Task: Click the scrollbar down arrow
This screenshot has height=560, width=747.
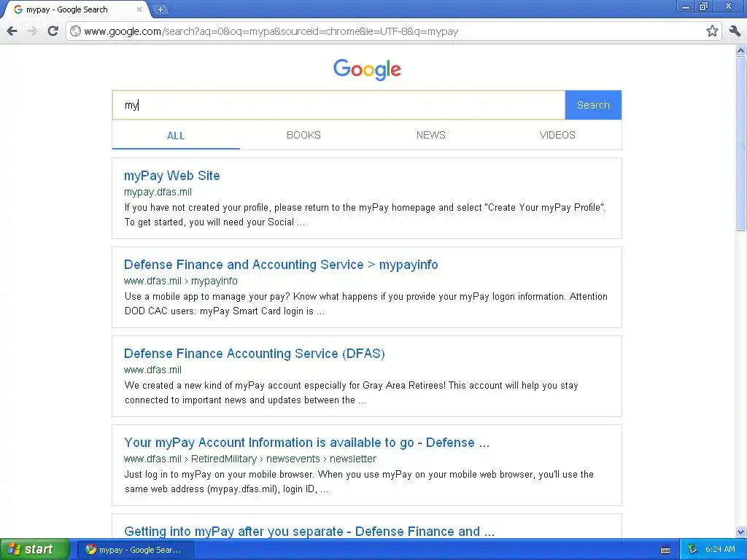Action: (x=740, y=532)
